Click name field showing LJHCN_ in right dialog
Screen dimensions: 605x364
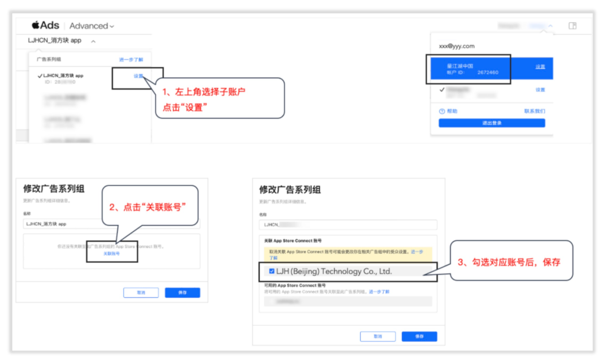348,225
